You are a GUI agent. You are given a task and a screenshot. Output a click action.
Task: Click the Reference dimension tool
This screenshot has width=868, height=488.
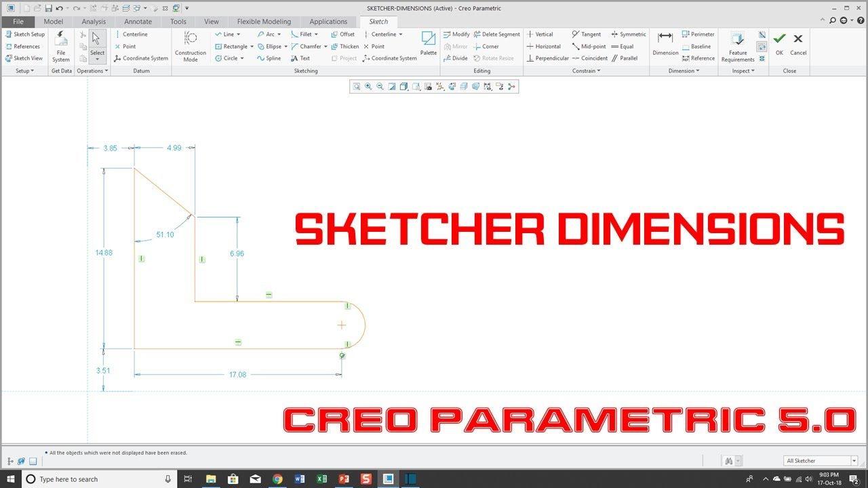point(698,58)
